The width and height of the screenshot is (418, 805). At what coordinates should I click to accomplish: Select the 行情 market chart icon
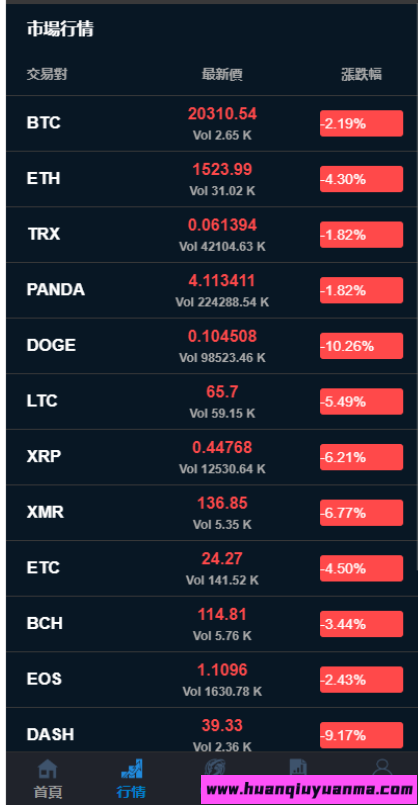tap(131, 769)
